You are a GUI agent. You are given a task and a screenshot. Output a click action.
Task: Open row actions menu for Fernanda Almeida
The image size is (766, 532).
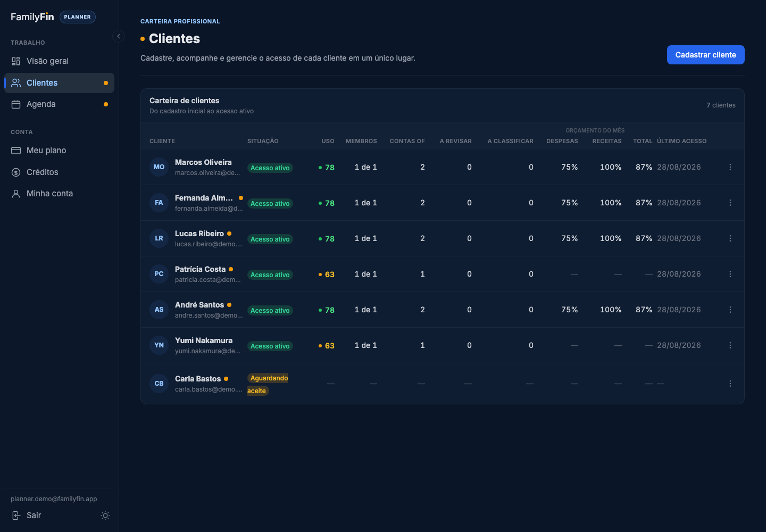click(730, 203)
